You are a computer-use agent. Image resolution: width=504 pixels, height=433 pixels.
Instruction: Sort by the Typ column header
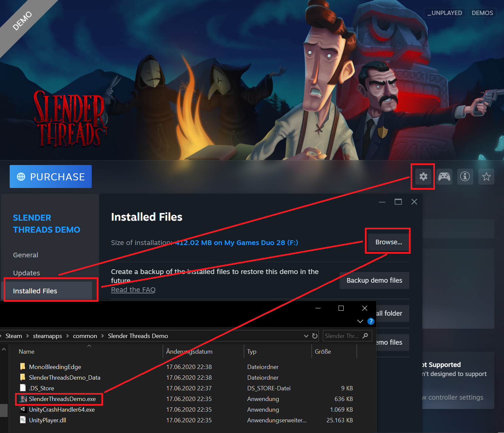point(252,352)
